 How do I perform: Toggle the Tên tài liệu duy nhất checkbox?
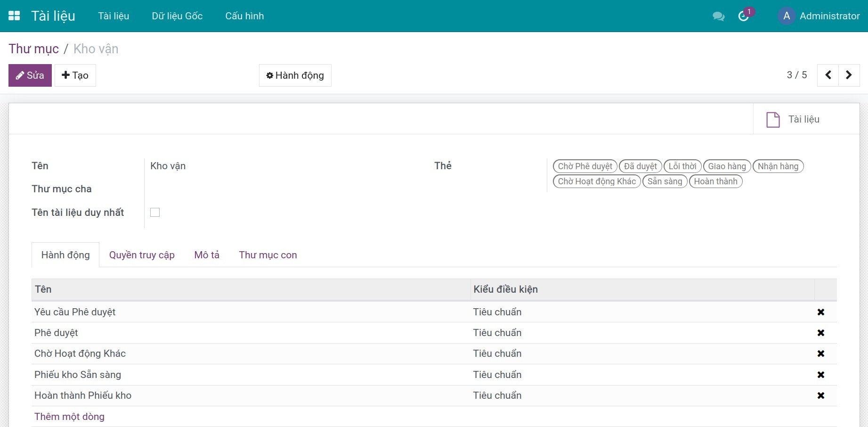click(x=155, y=213)
